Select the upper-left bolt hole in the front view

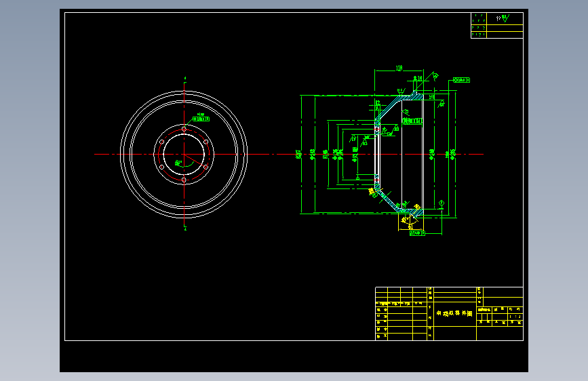pos(161,142)
